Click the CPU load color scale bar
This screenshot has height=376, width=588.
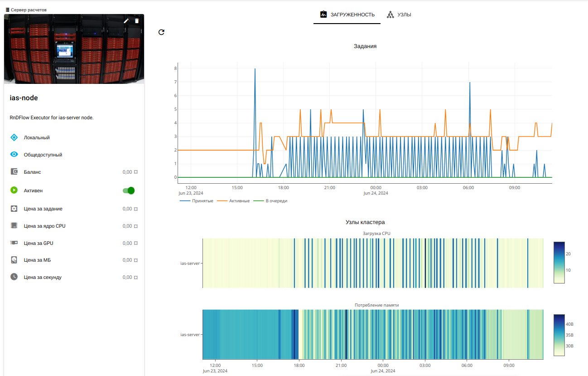[559, 262]
